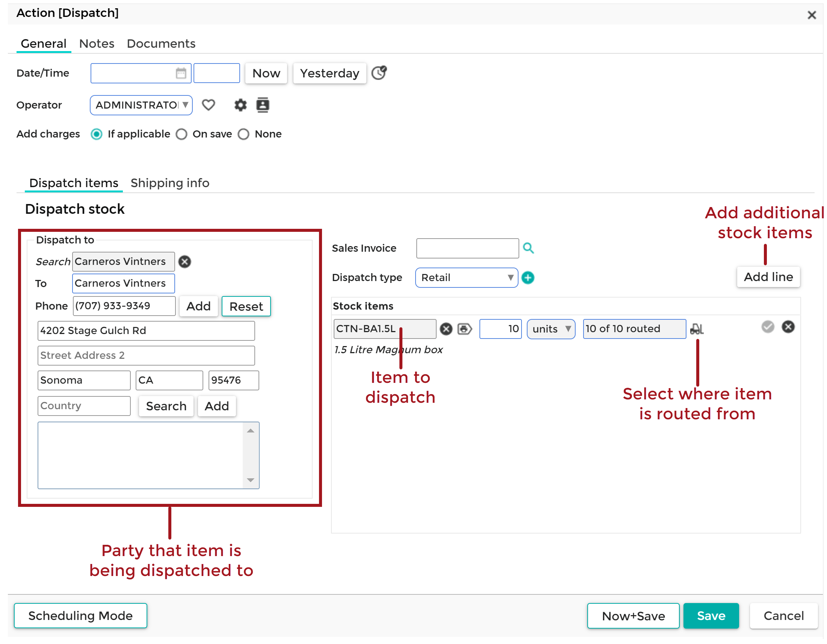Click the time input field
Screen dimensions: 827x644
[x=217, y=73]
